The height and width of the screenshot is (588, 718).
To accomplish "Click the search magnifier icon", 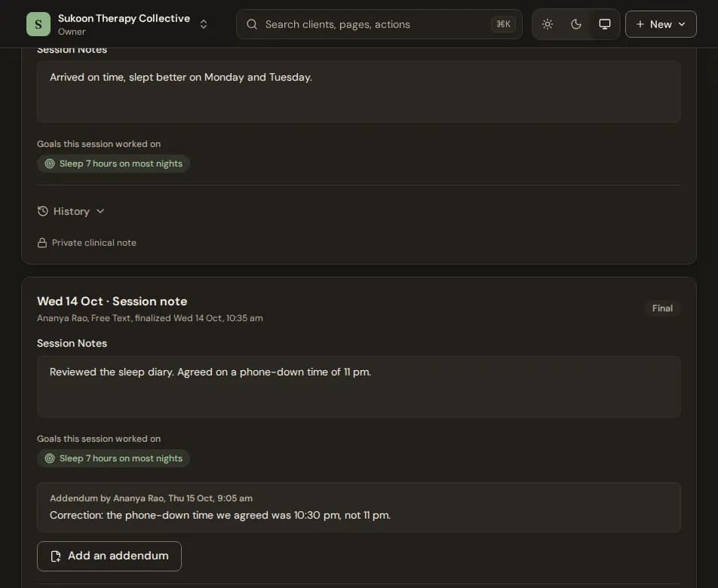I will [x=252, y=24].
